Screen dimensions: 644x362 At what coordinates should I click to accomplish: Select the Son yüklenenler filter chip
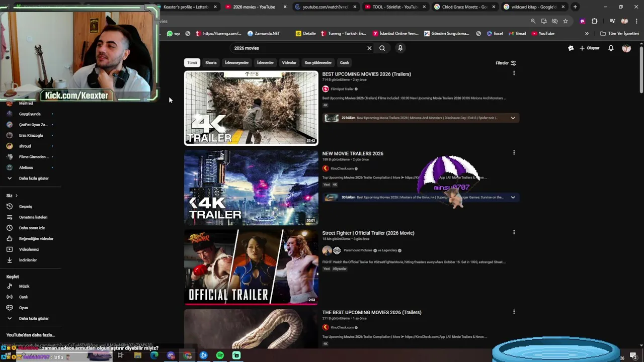[x=318, y=63]
